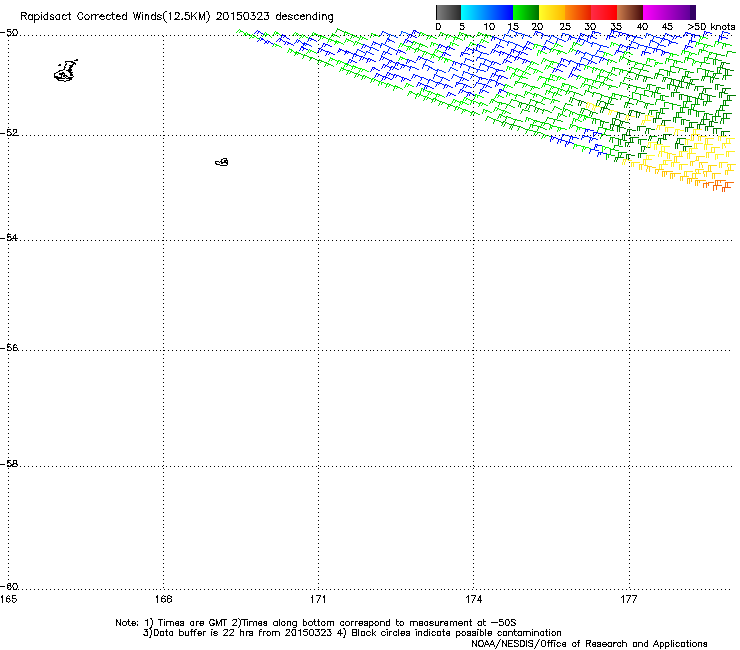Click the legend value '45'
The width and height of the screenshot is (740, 650).
coord(667,27)
